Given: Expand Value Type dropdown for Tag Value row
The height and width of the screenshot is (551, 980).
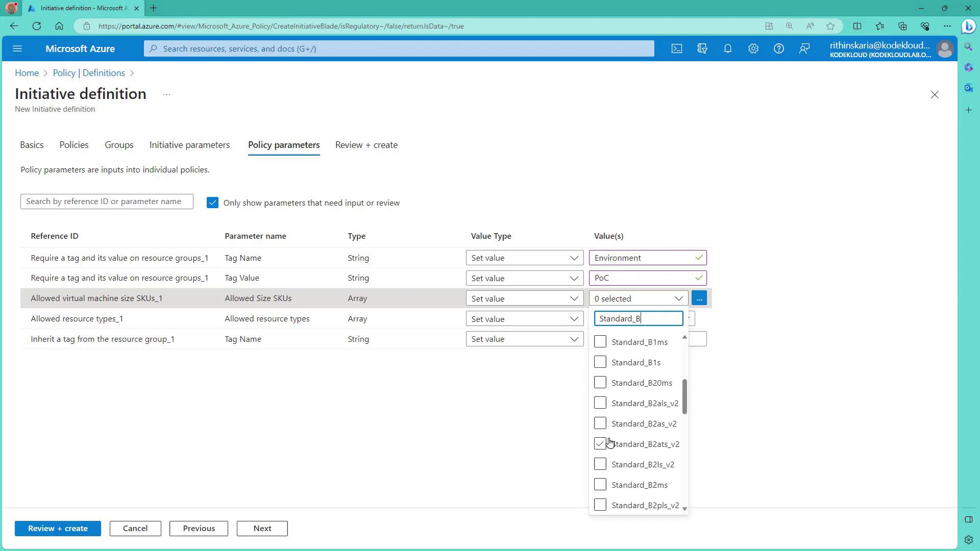Looking at the screenshot, I should tap(524, 278).
